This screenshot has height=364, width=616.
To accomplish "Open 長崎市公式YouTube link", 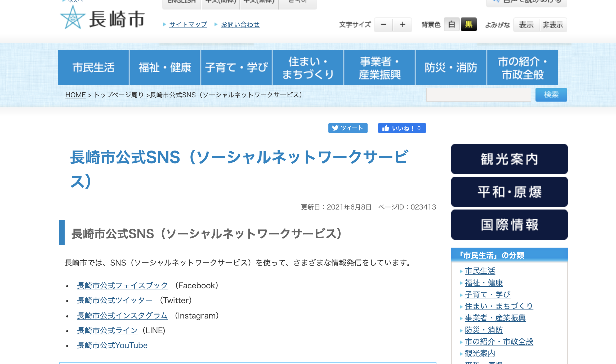I will (112, 345).
